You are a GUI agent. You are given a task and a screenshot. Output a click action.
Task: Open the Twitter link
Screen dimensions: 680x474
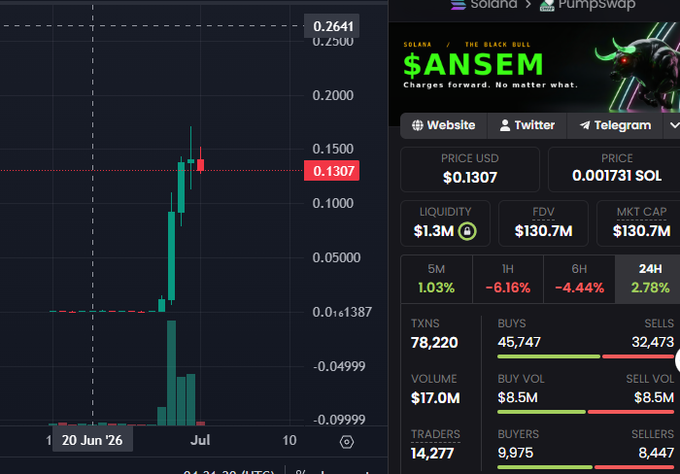pos(527,125)
